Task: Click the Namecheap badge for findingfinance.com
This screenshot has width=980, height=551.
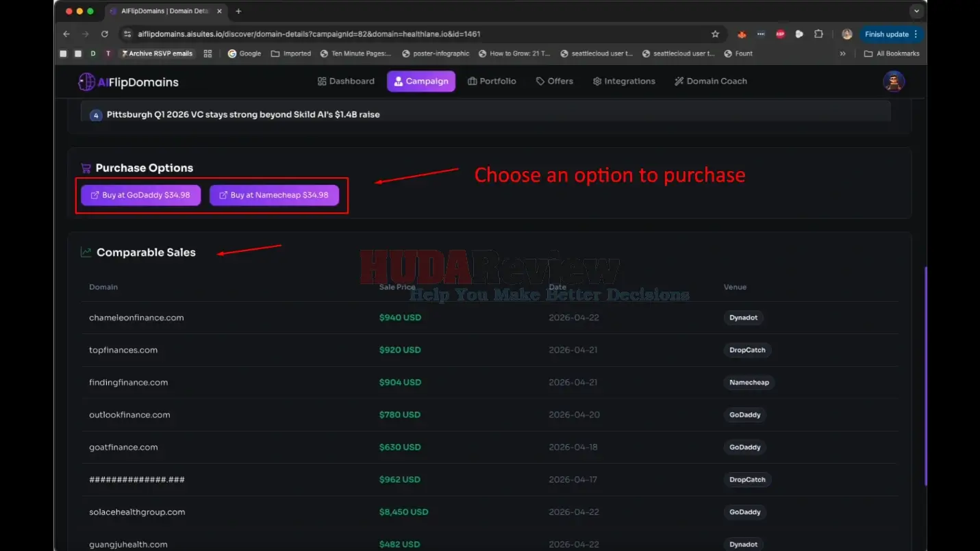Action: pyautogui.click(x=749, y=383)
